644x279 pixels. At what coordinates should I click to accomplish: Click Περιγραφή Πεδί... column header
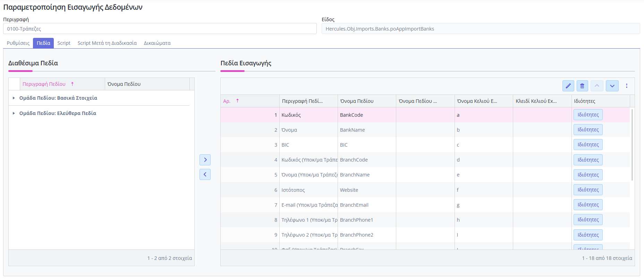coord(308,101)
